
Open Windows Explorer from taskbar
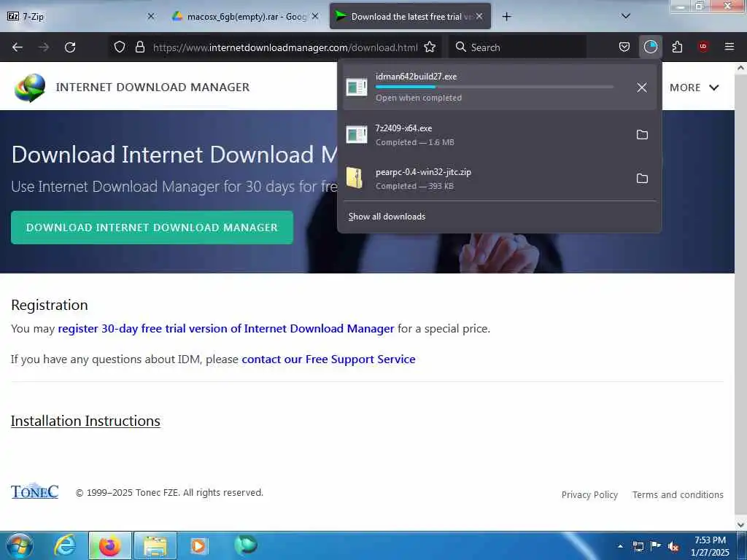[x=155, y=545]
